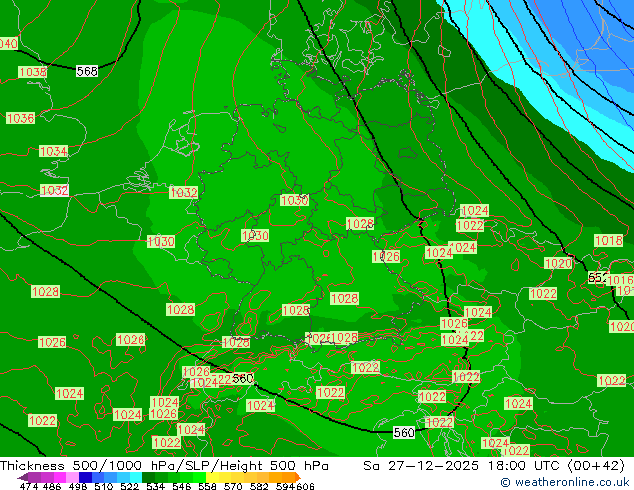Pick the cyan legend swatch
Viewport: 634px width, 490px height.
point(136,477)
